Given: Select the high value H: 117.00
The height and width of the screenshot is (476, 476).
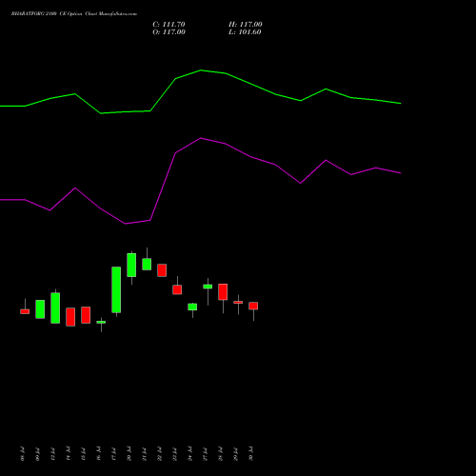Looking at the screenshot, I should click(x=246, y=25).
